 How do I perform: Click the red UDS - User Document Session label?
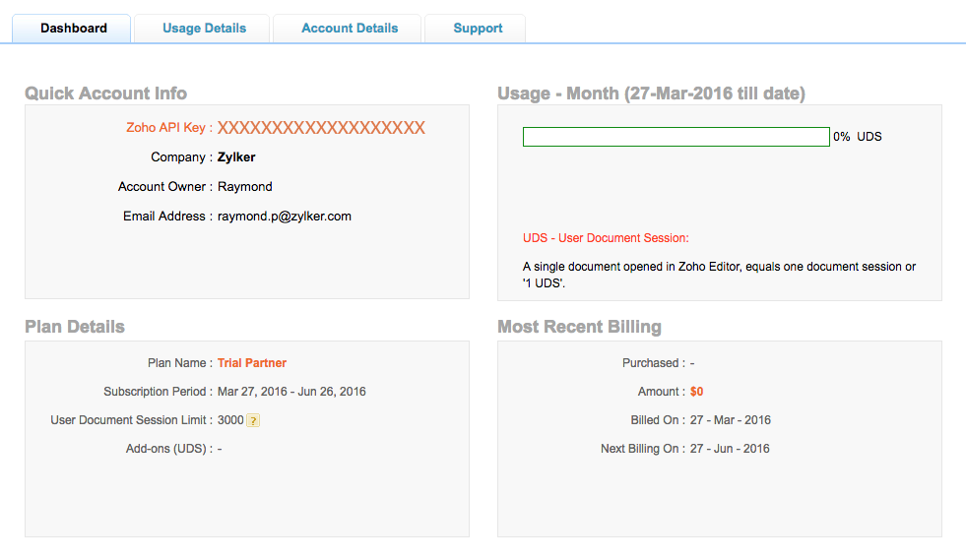[x=606, y=238]
